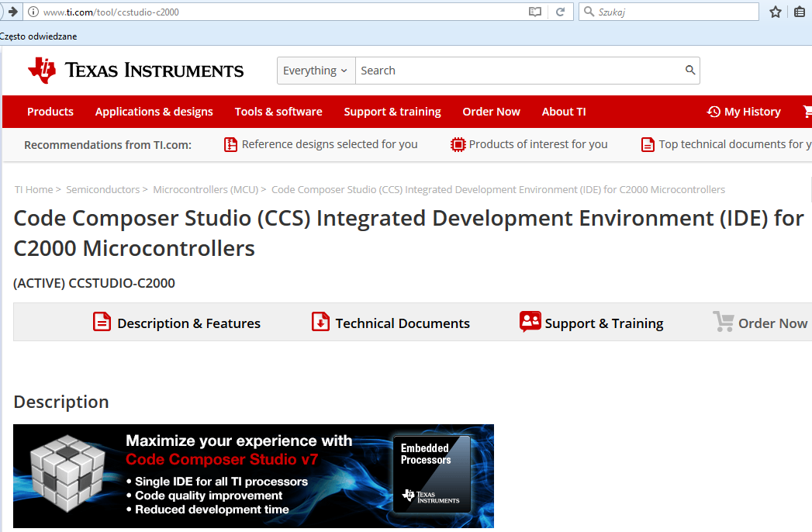This screenshot has width=812, height=532.
Task: Click the browser forward arrow button
Action: 12,12
